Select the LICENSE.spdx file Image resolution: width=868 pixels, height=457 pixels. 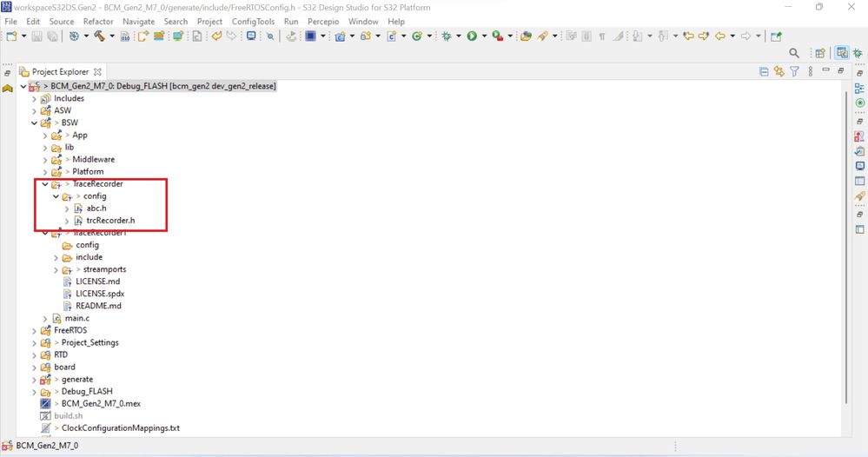pyautogui.click(x=100, y=294)
